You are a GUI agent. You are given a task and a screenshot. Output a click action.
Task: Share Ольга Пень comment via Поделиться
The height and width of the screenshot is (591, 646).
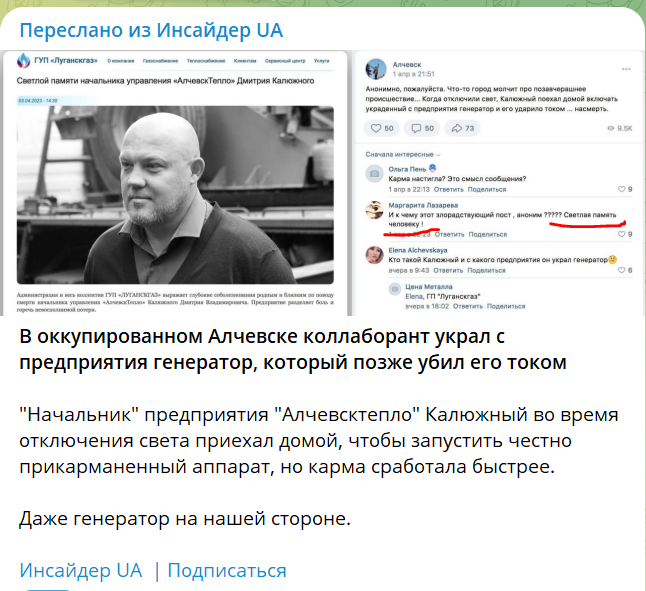coord(487,189)
